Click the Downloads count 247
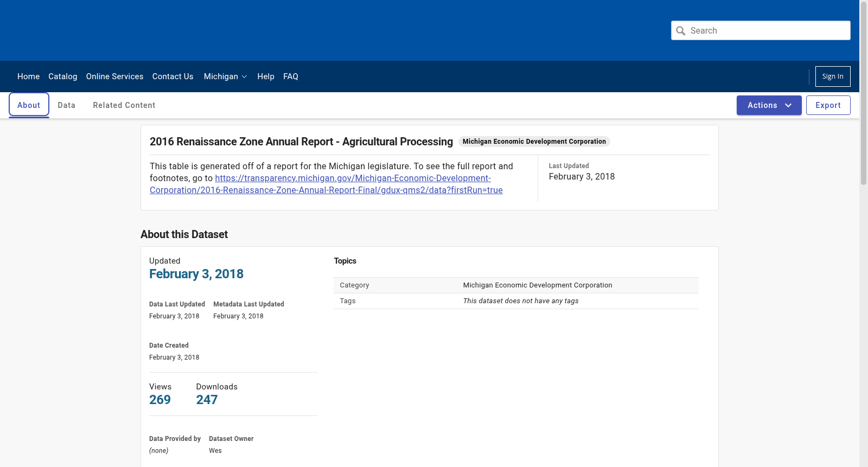Screen dimensions: 868x467 pos(207,400)
